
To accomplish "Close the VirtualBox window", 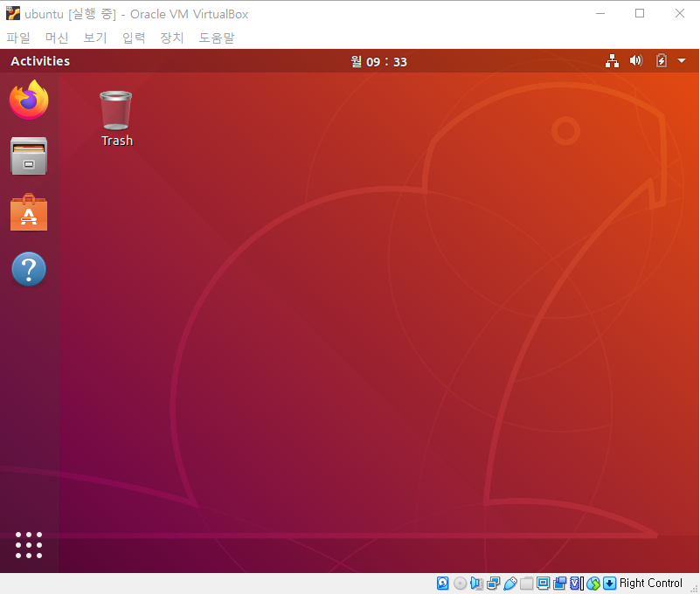I will pos(680,13).
